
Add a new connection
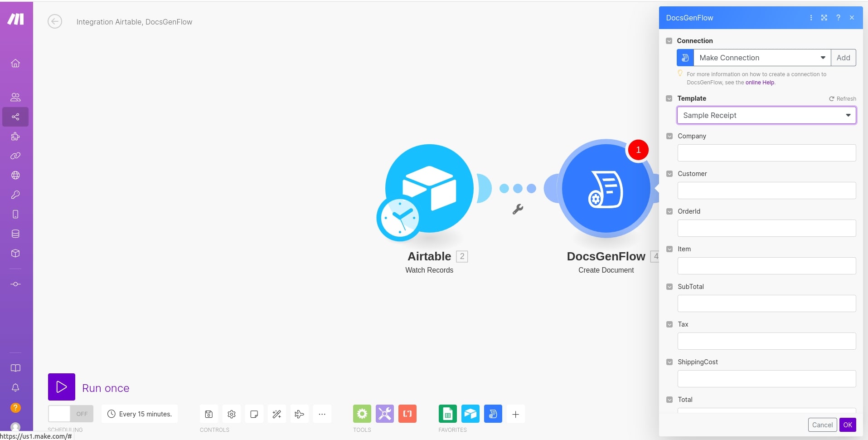pyautogui.click(x=844, y=58)
